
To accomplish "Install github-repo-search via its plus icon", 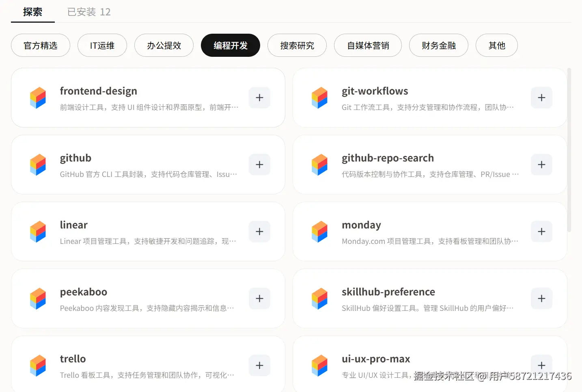I will [541, 164].
